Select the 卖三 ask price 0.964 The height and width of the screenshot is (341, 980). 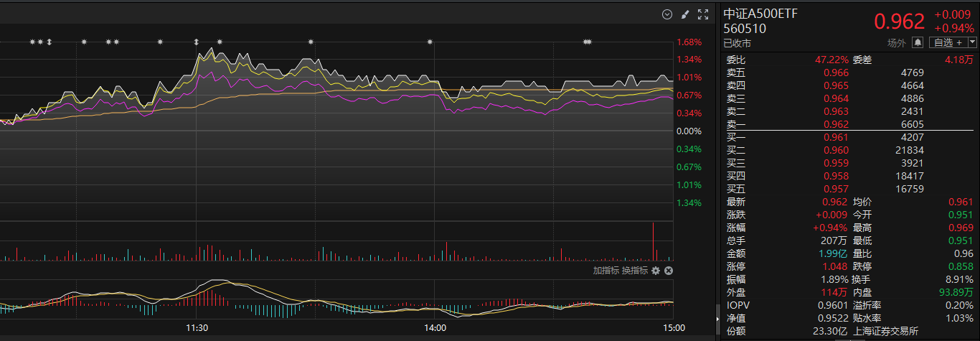pyautogui.click(x=836, y=98)
